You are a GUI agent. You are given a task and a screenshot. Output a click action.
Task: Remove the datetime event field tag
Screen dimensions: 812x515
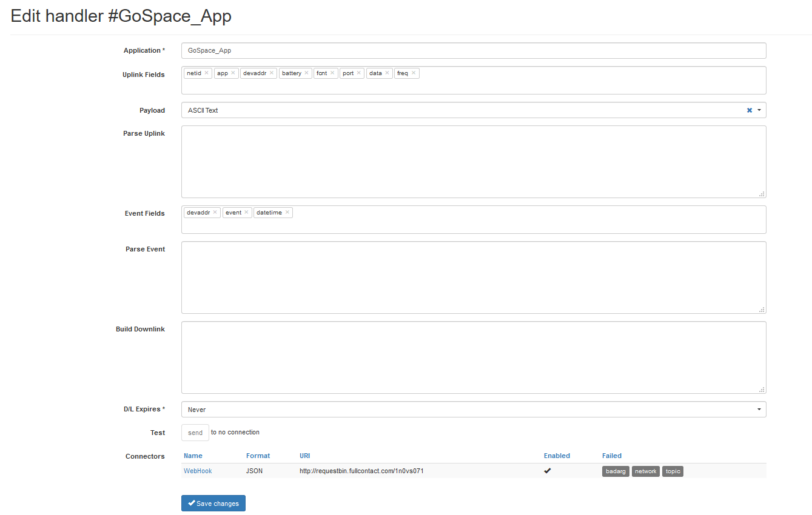coord(287,213)
